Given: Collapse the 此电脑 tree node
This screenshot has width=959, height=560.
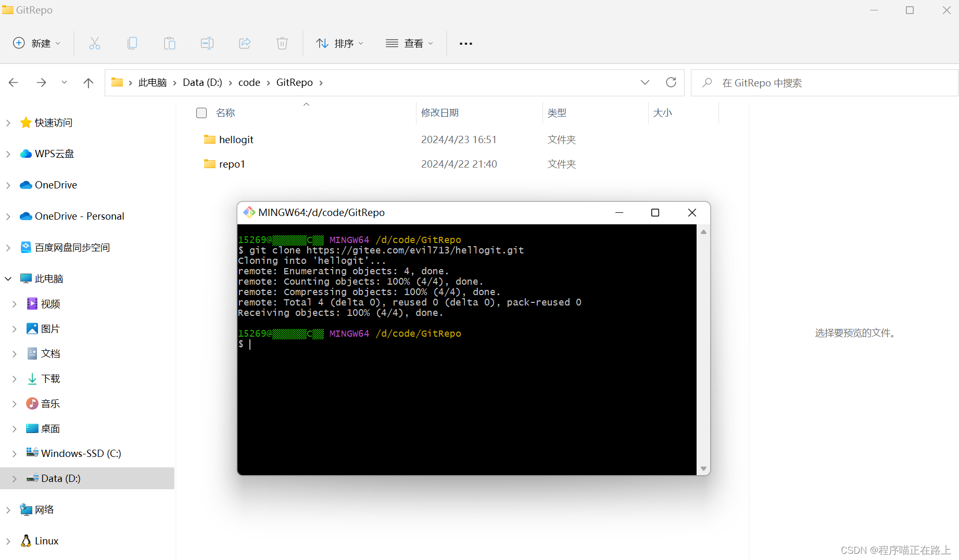Looking at the screenshot, I should (8, 279).
